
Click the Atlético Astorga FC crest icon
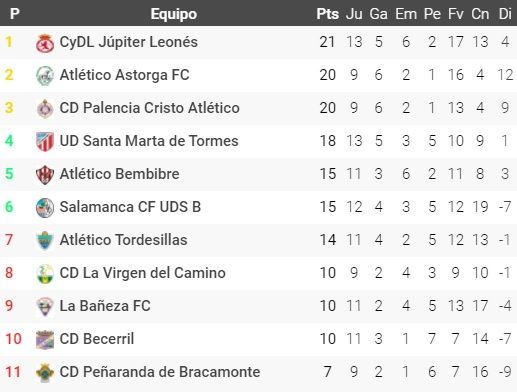click(45, 76)
